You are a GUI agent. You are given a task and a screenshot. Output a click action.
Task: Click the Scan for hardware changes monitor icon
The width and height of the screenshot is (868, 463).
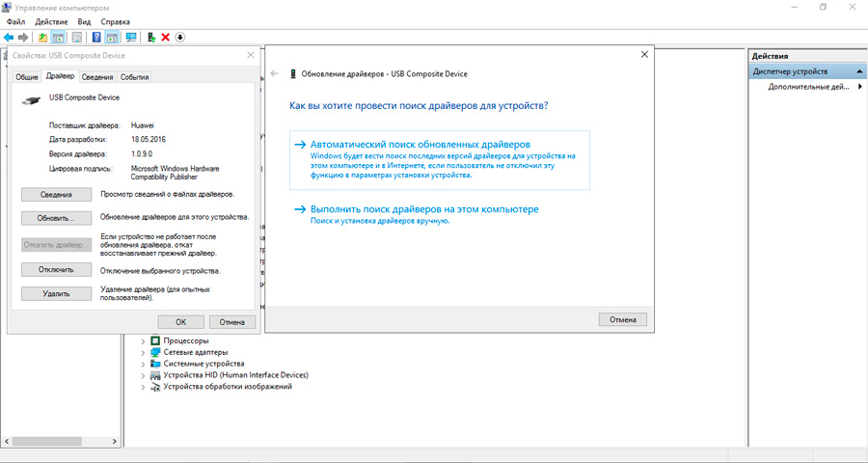point(130,37)
